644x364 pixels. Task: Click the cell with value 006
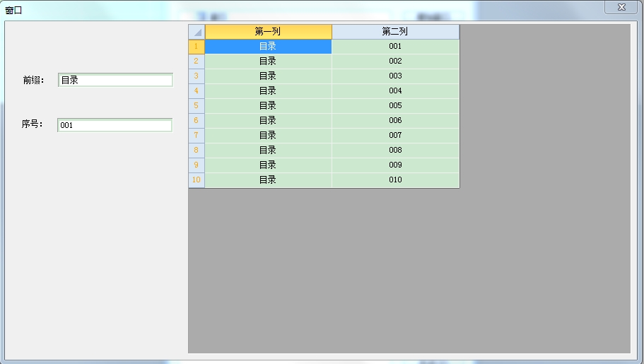click(x=395, y=120)
